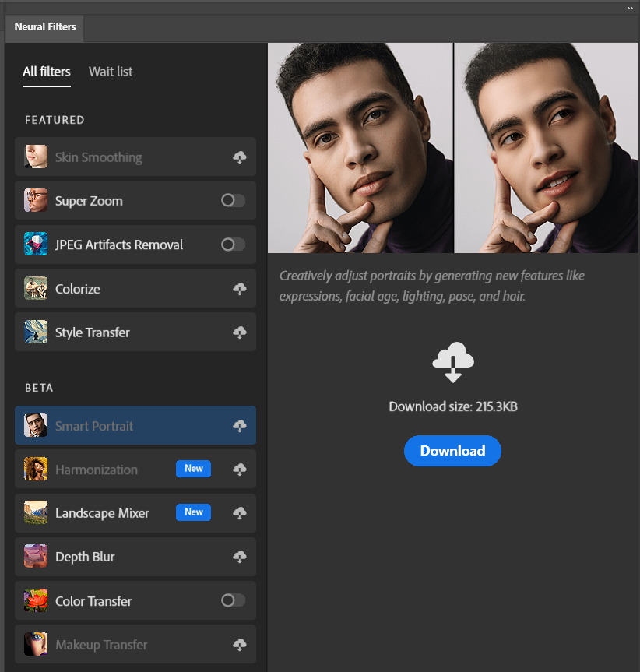
Task: Click the Makeup Transfer label
Action: click(x=101, y=645)
